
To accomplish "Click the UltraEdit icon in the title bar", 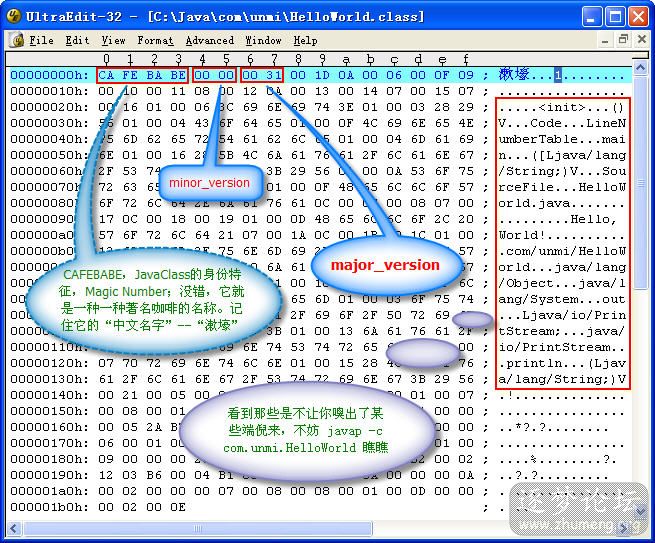I will tap(14, 16).
